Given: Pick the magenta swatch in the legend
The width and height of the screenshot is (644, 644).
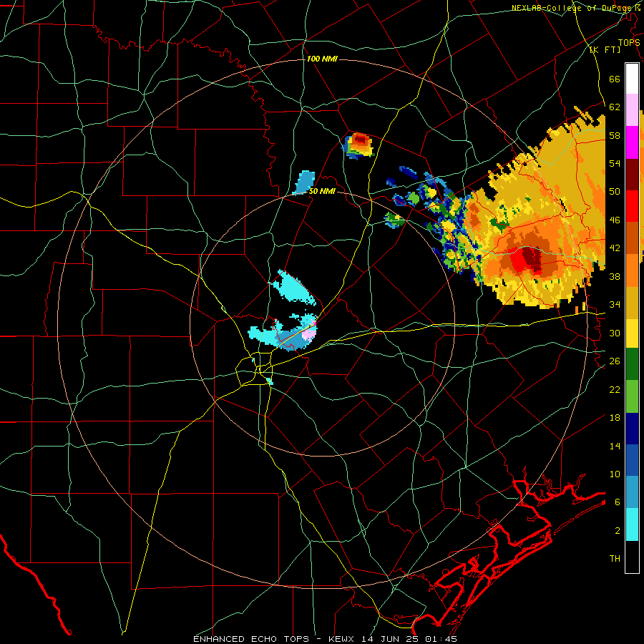Looking at the screenshot, I should pos(632,142).
